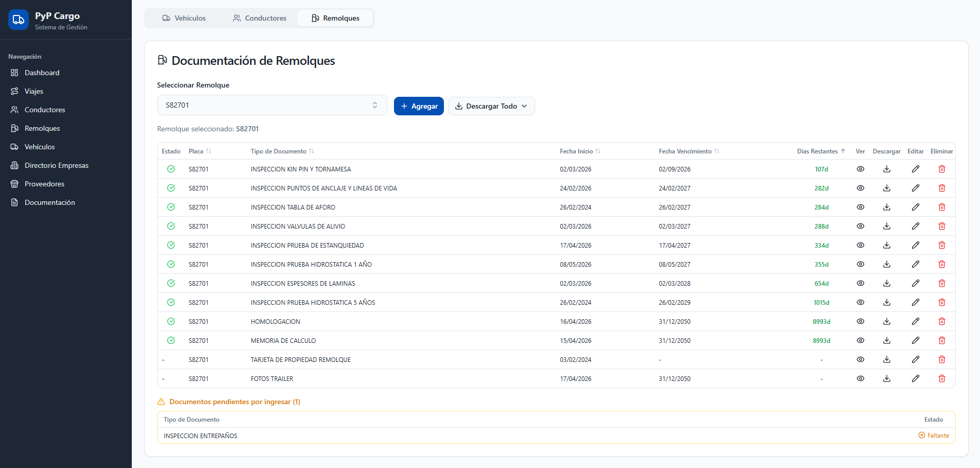Select the Remolques tab

coord(336,18)
